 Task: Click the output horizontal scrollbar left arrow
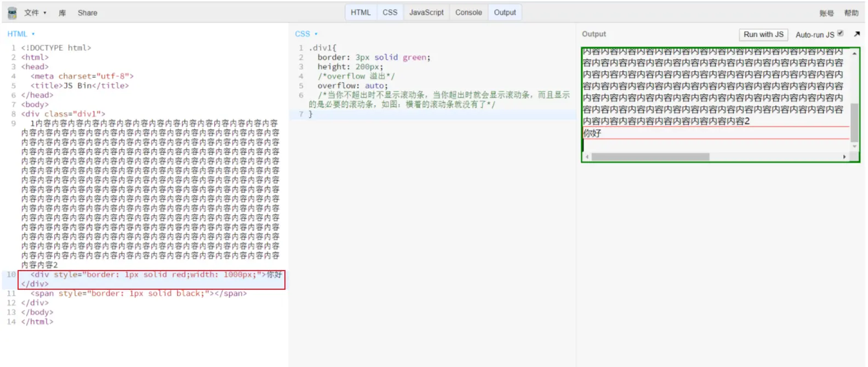587,157
